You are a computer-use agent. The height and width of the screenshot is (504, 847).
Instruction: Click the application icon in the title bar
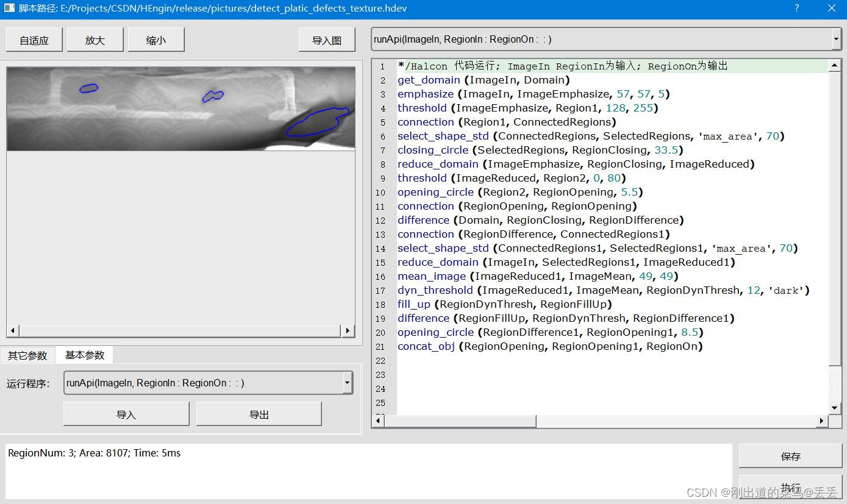tap(9, 9)
